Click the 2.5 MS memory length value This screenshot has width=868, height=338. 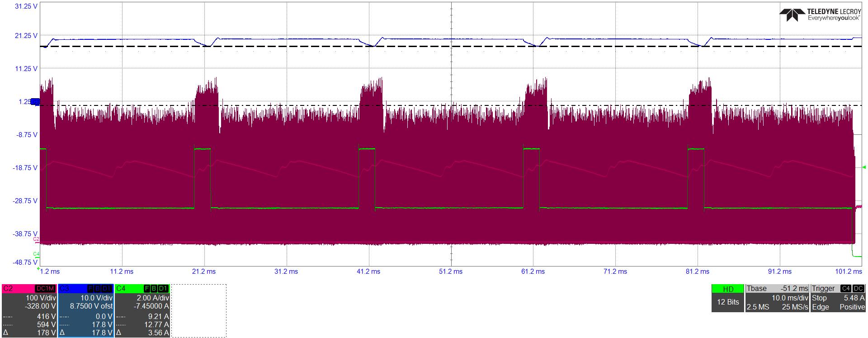[x=758, y=307]
